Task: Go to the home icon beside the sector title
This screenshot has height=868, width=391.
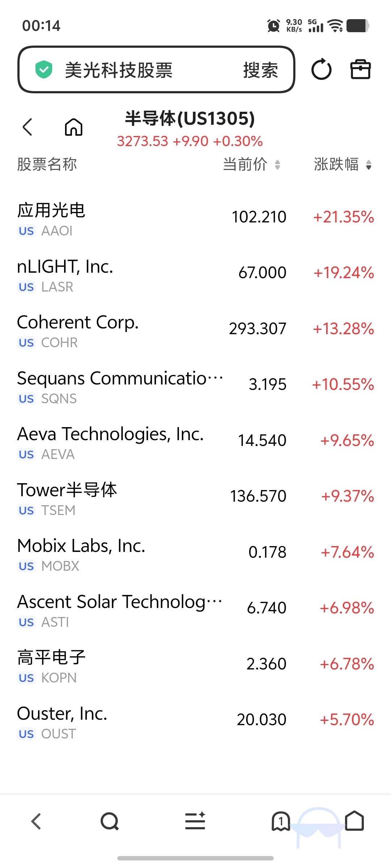Action: click(73, 127)
